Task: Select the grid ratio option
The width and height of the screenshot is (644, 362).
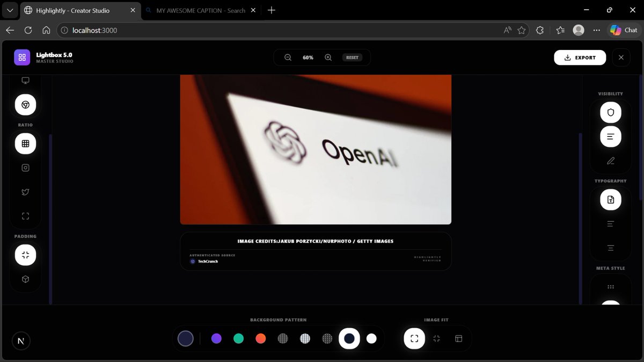Action: tap(25, 143)
